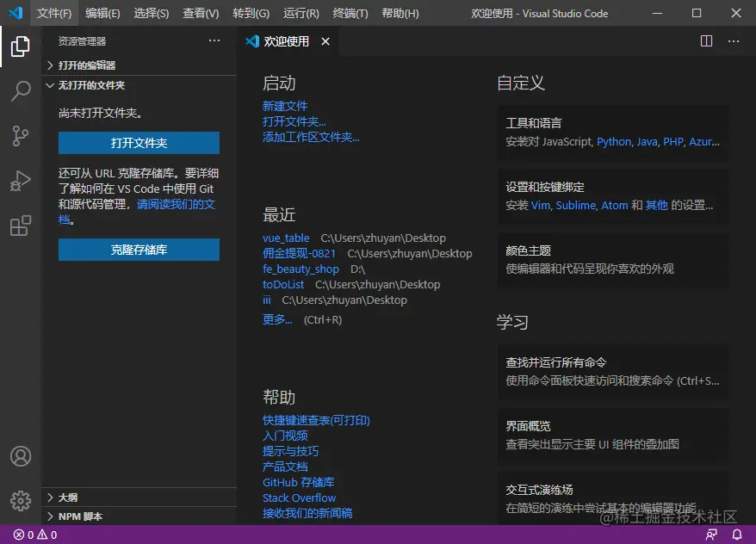This screenshot has width=756, height=544.
Task: Click the 克隆存储库 button
Action: [139, 250]
